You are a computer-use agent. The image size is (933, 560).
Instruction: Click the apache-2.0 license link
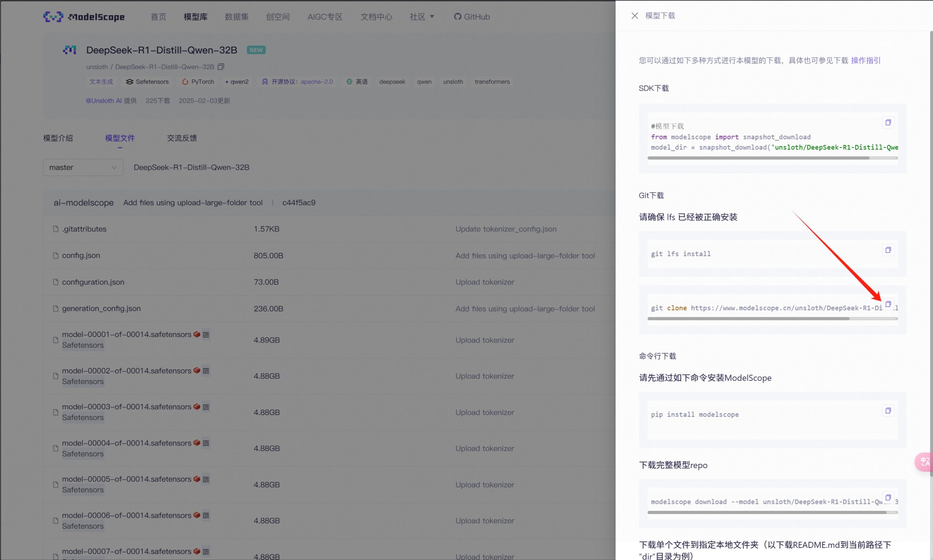point(317,82)
